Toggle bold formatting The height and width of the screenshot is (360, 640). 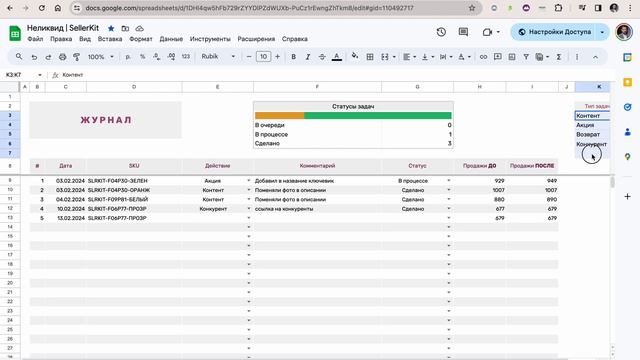(293, 57)
